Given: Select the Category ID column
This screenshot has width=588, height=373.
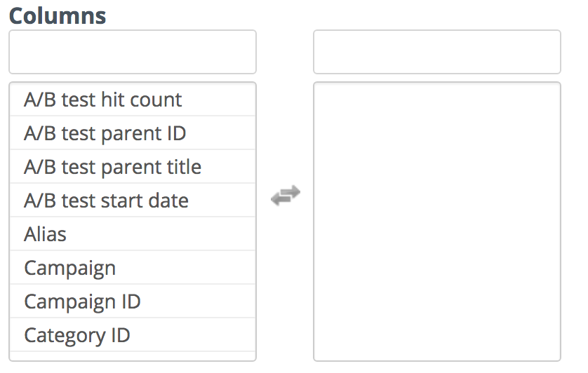Looking at the screenshot, I should click(x=133, y=335).
